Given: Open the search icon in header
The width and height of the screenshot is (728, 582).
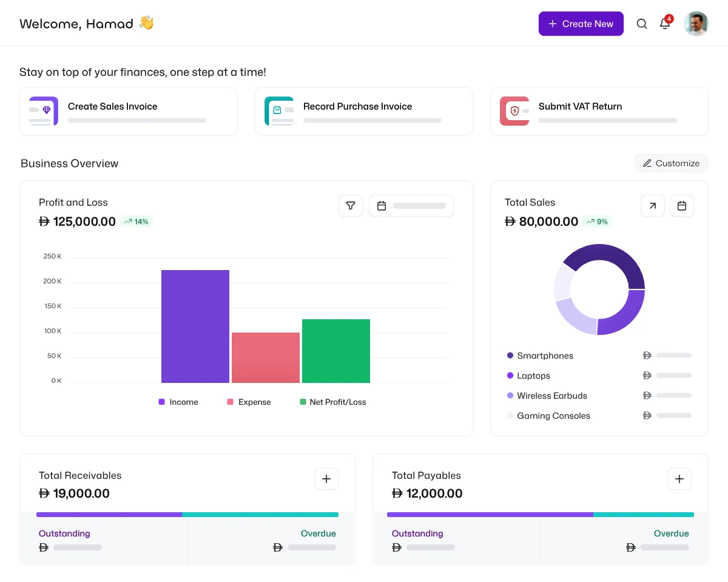Looking at the screenshot, I should coord(642,24).
